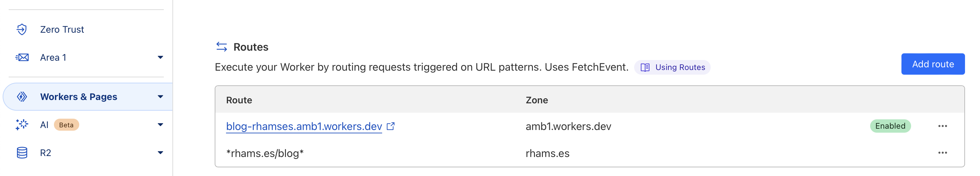
Task: Click the AI sparkles icon
Action: (22, 125)
